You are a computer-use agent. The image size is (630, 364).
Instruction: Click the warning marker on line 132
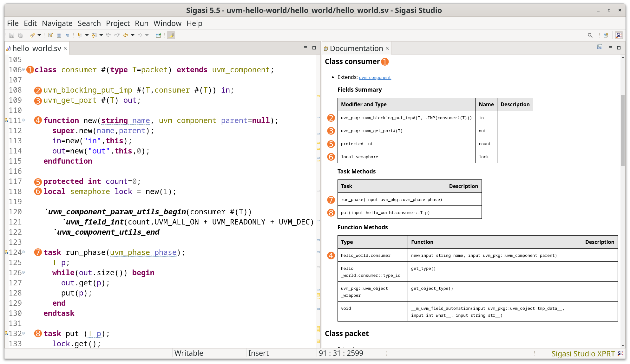[x=6, y=333]
